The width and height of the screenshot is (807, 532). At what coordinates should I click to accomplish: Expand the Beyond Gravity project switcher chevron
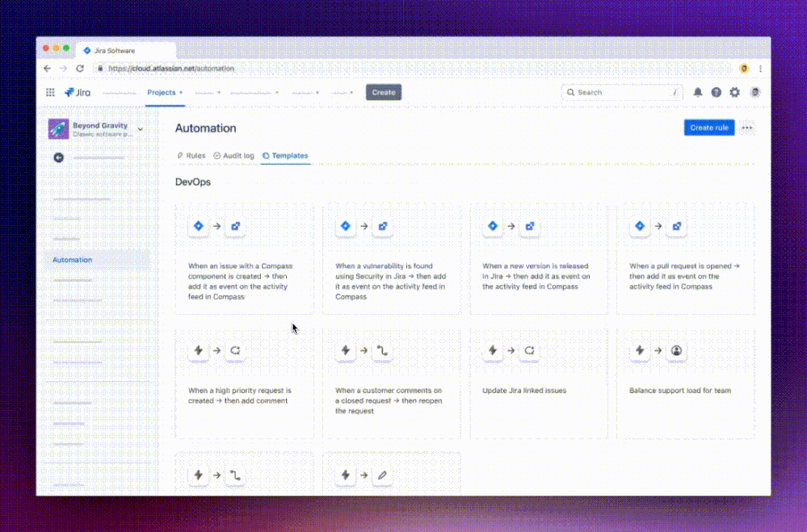(x=141, y=129)
